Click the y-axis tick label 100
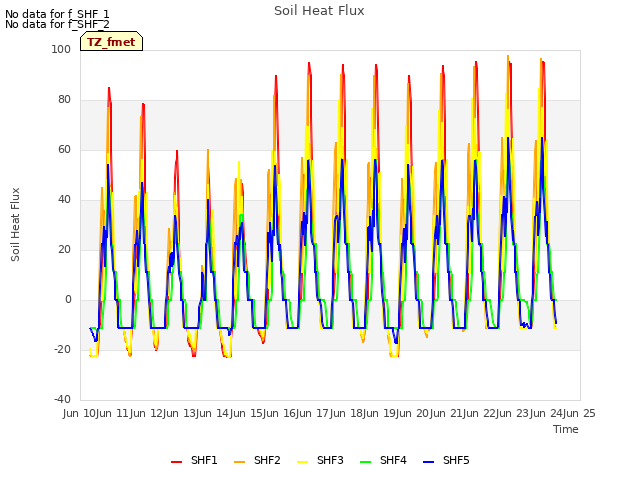640x480 pixels. [61, 49]
